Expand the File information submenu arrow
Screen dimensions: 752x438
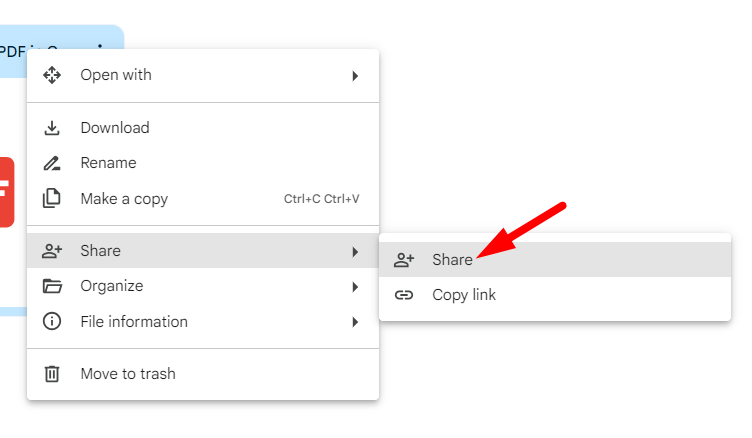(x=355, y=322)
